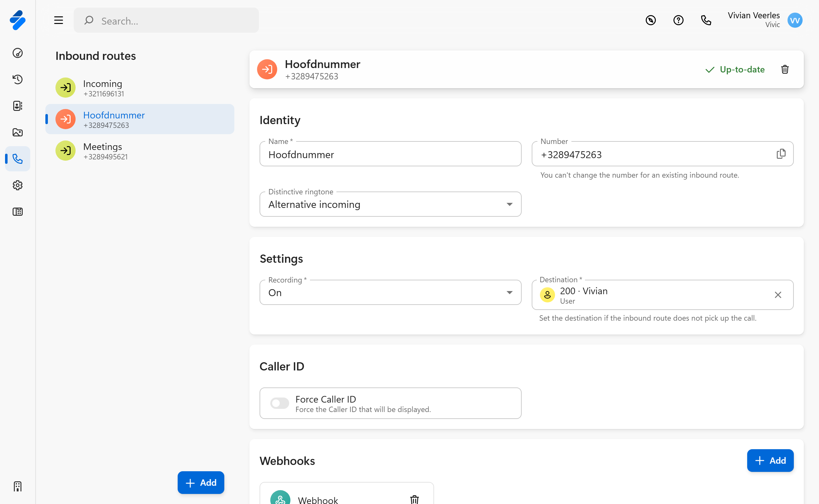Clear the 200 Vivian destination
This screenshot has height=504, width=819.
pos(778,295)
